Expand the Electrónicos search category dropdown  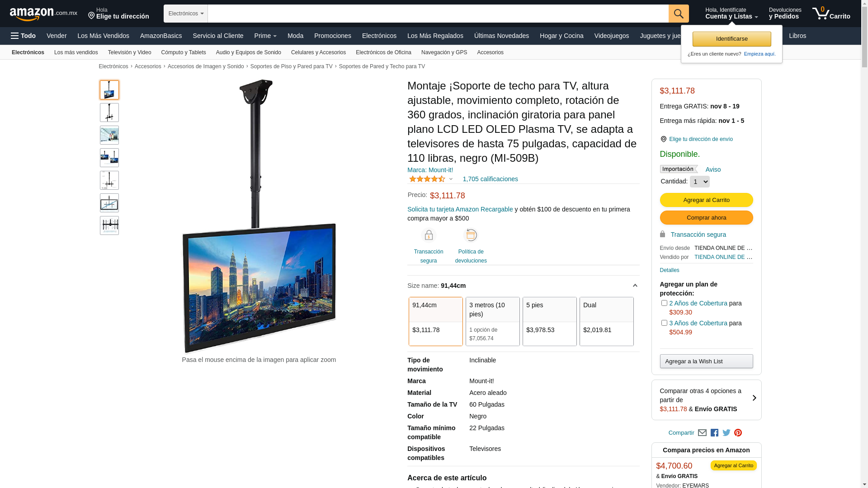click(x=186, y=14)
